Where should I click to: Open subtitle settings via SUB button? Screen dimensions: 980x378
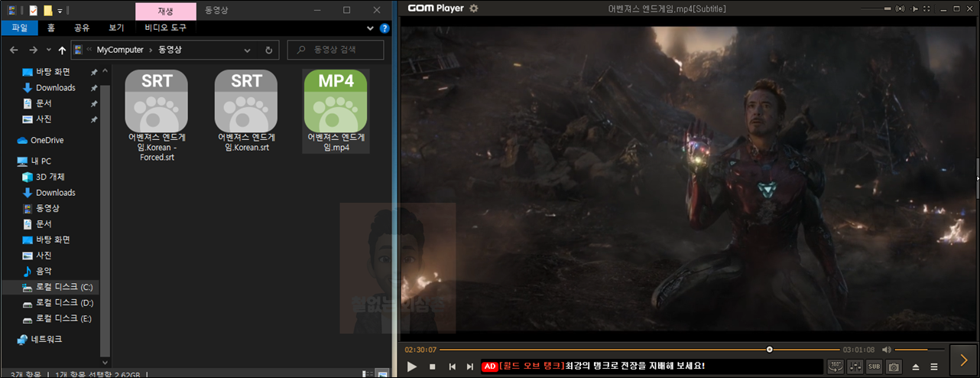click(875, 367)
